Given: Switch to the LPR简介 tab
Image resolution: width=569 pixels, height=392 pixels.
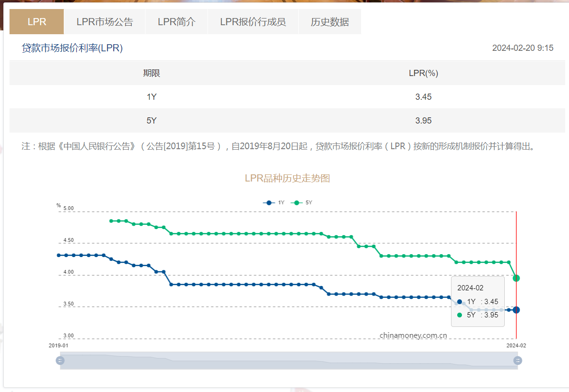Looking at the screenshot, I should coord(177,22).
